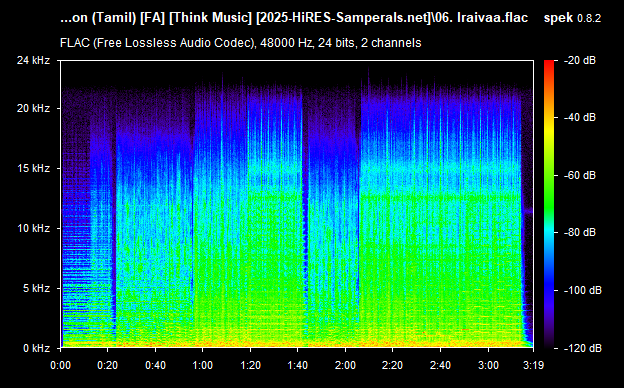Select the 5 kHz frequency axis label
Viewport: 624px width, 388px height.
point(36,288)
